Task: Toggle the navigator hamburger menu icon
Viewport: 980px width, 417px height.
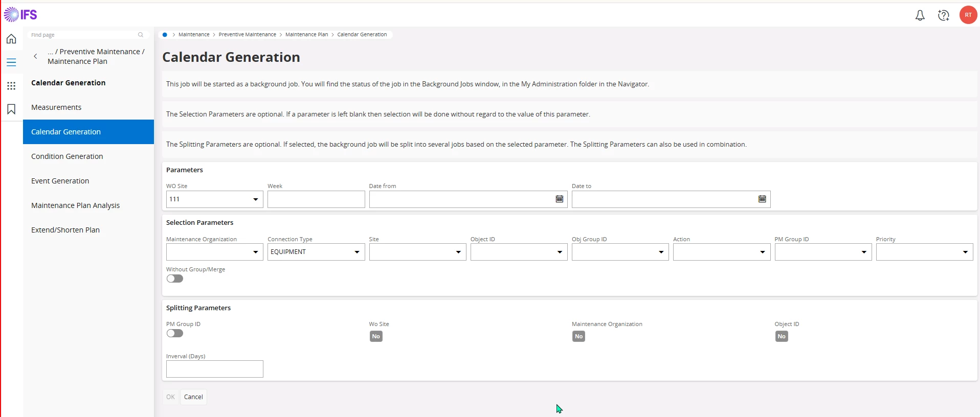Action: pyautogui.click(x=11, y=62)
